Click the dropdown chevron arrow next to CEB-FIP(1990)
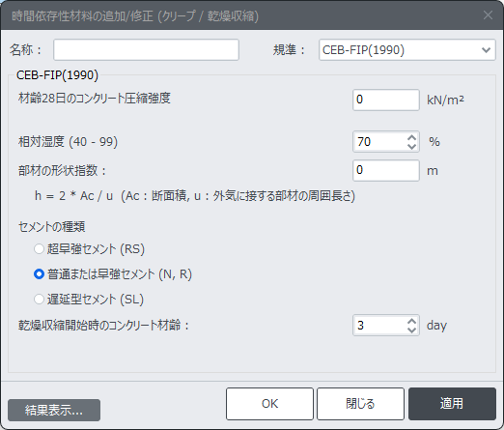Screen dimensions: 504x430 [486, 50]
